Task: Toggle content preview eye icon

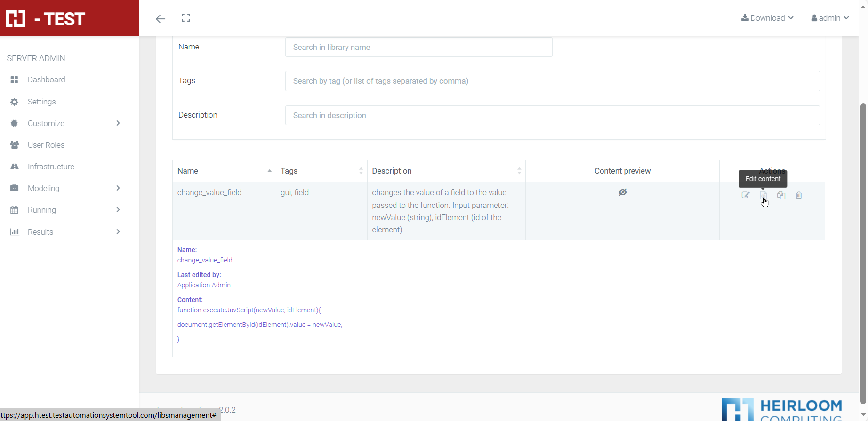Action: 622,192
